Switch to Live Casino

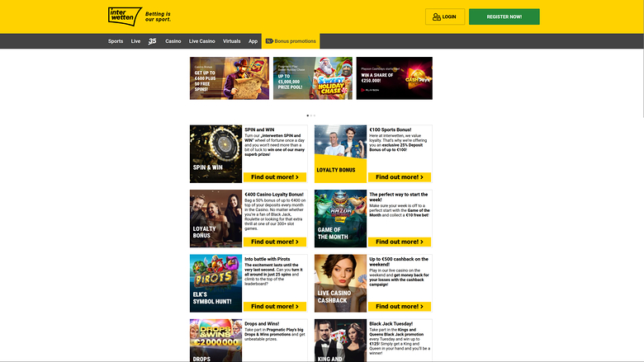[201, 41]
